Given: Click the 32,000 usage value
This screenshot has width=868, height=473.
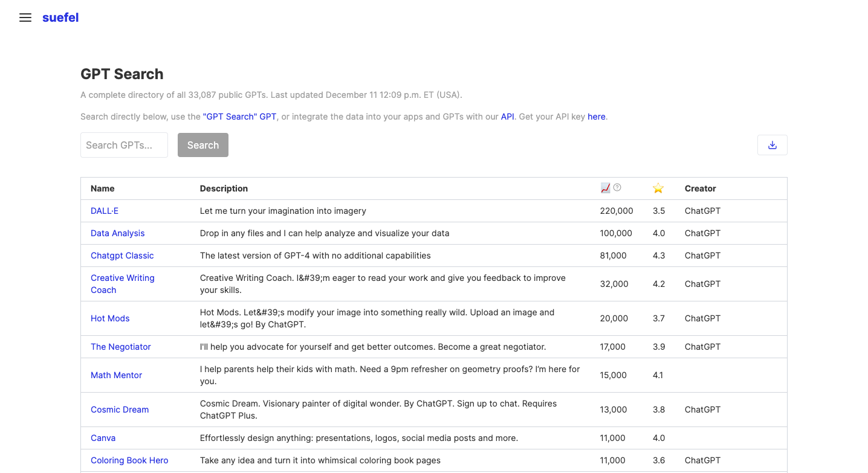Looking at the screenshot, I should (614, 284).
